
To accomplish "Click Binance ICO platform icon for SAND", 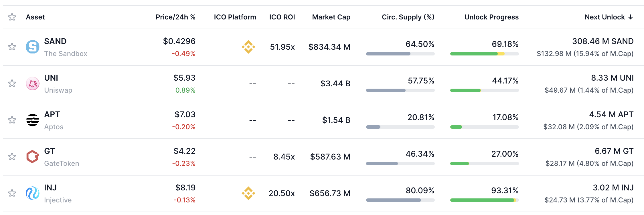I will coord(248,47).
